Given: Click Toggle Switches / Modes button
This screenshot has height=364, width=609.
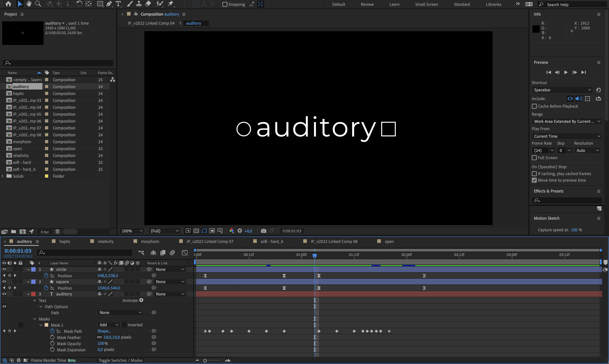Looking at the screenshot, I should (120, 360).
